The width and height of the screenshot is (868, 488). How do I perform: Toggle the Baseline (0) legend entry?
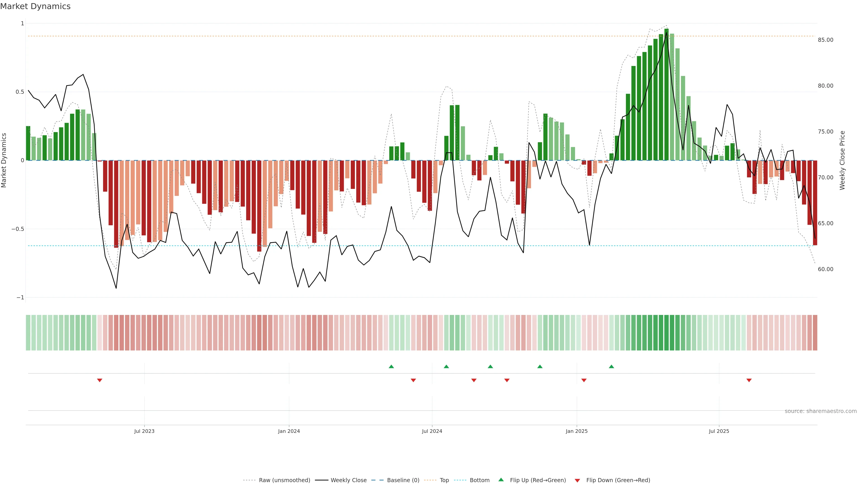[x=403, y=480]
